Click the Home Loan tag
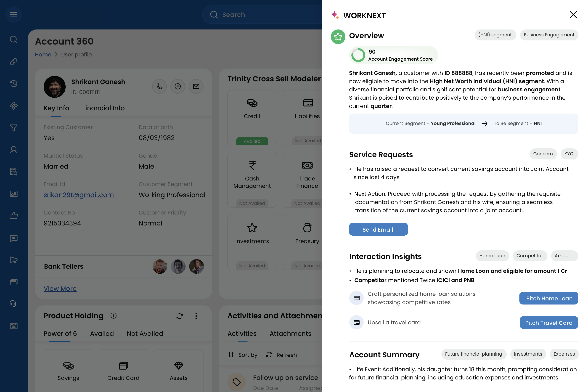 492,256
